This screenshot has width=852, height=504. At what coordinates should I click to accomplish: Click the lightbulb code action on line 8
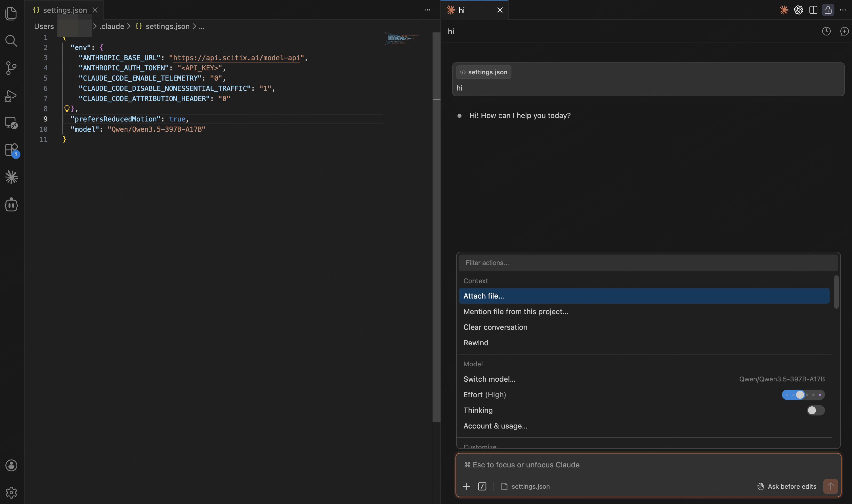tap(67, 108)
